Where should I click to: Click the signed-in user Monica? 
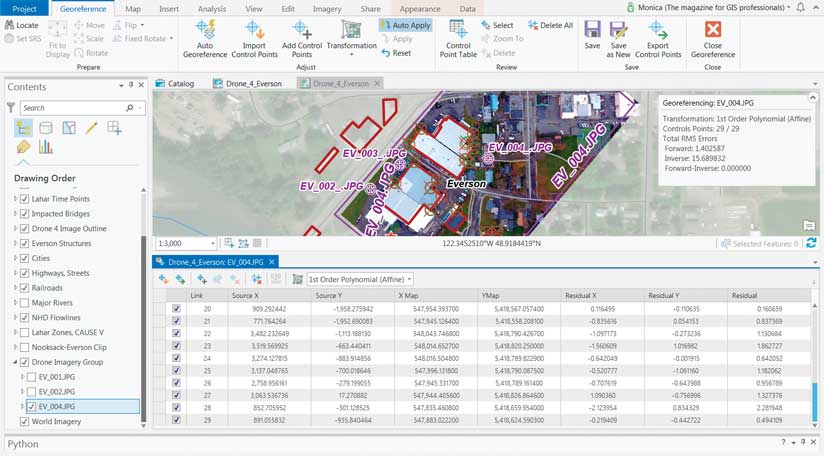[x=708, y=7]
